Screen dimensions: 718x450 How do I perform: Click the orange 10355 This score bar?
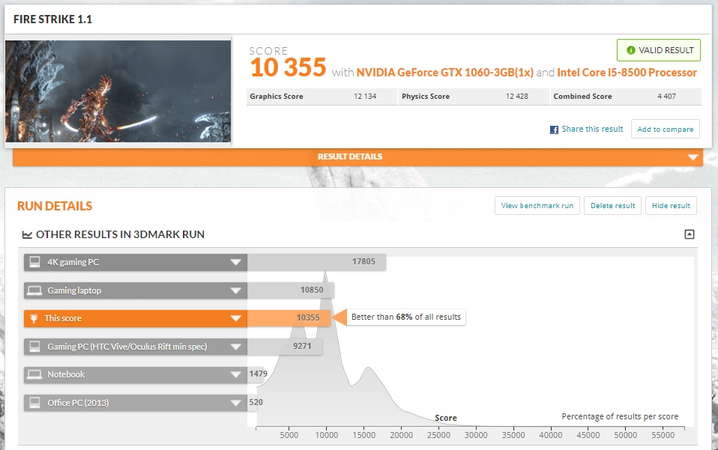[x=288, y=318]
